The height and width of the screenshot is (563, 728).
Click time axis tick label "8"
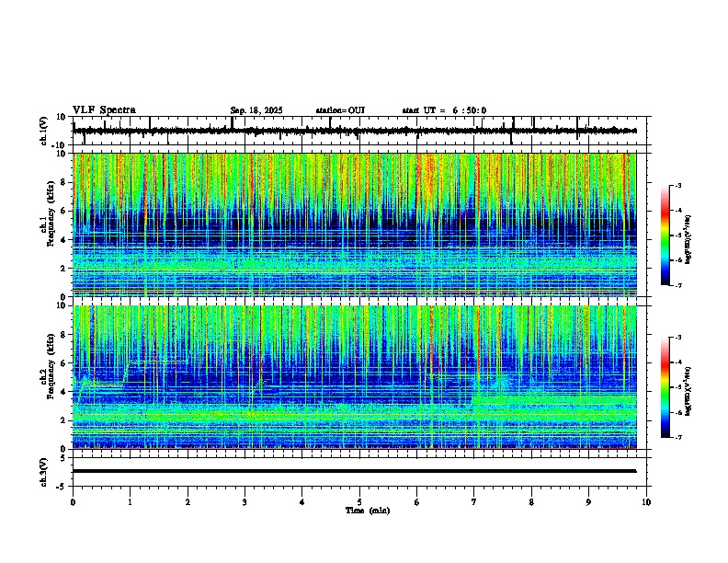pyautogui.click(x=531, y=502)
